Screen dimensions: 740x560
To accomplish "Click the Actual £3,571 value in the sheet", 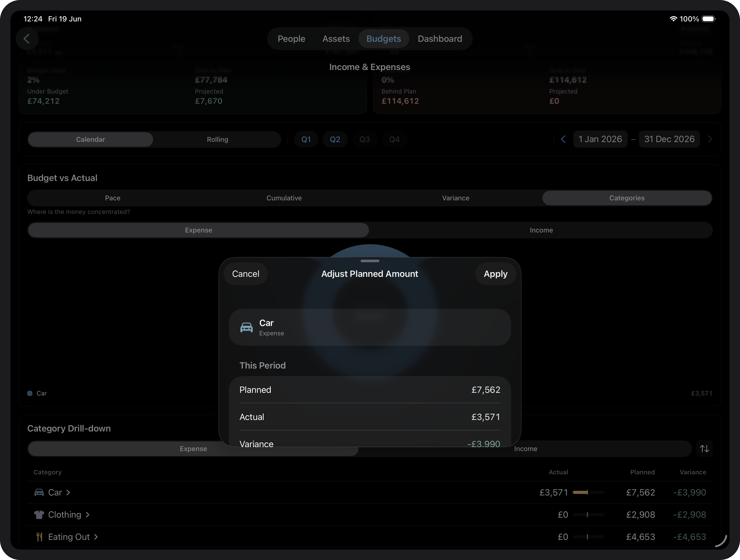I will [x=486, y=417].
